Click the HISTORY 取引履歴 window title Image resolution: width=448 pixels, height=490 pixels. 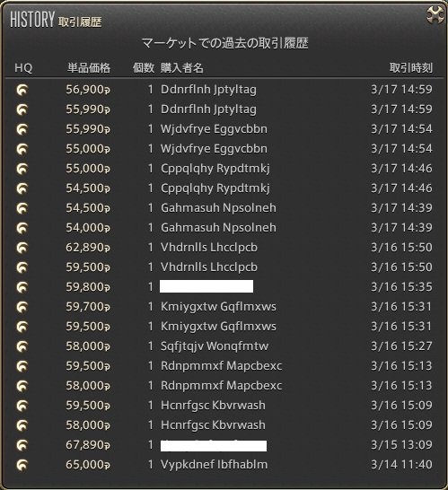tap(56, 20)
